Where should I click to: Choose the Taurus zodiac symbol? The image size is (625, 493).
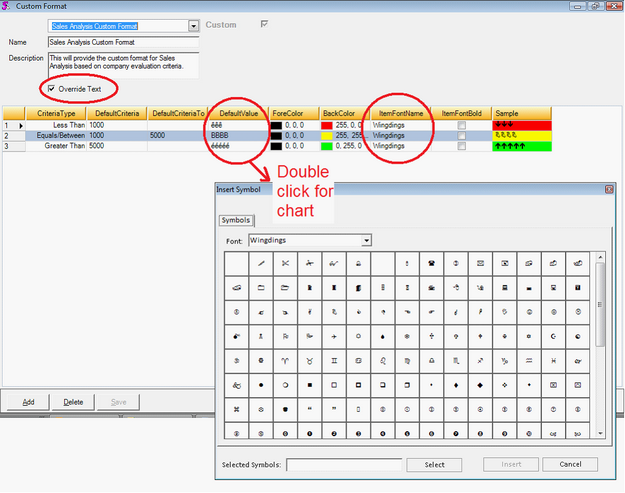coord(310,361)
